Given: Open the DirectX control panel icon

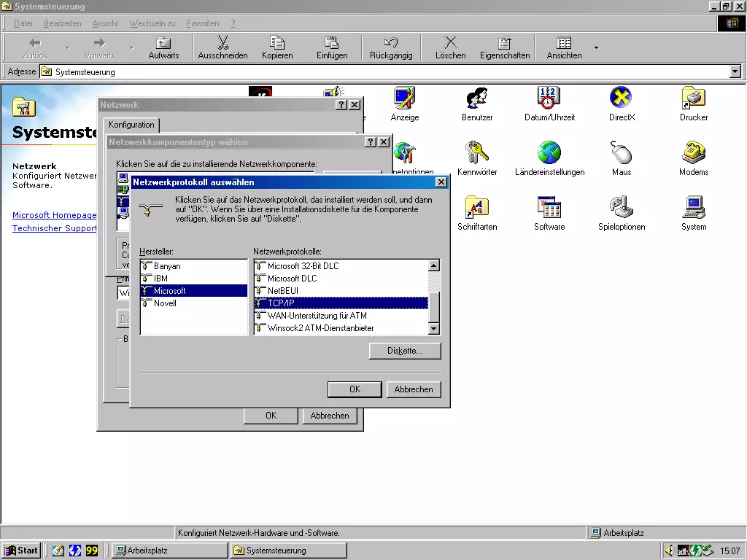Looking at the screenshot, I should (x=622, y=98).
